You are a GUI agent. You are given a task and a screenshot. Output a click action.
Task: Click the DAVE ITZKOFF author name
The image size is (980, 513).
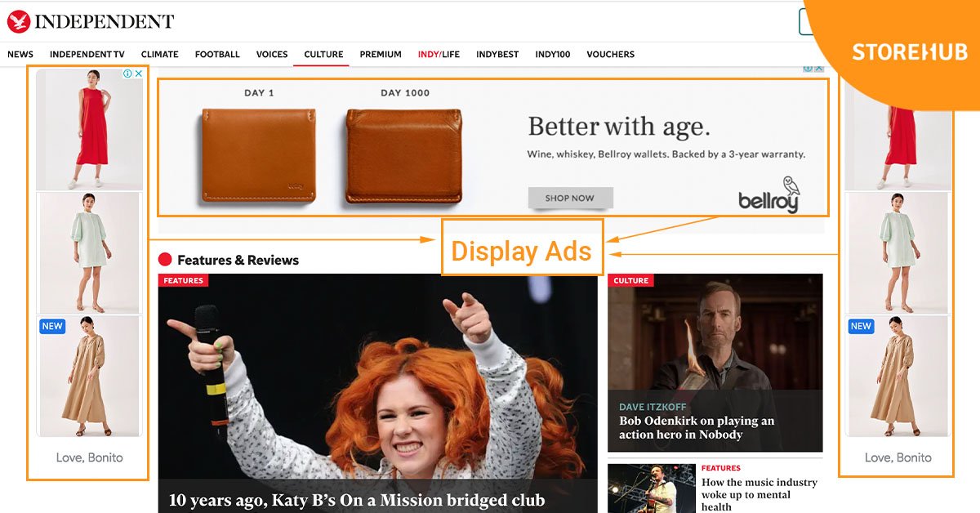(653, 407)
